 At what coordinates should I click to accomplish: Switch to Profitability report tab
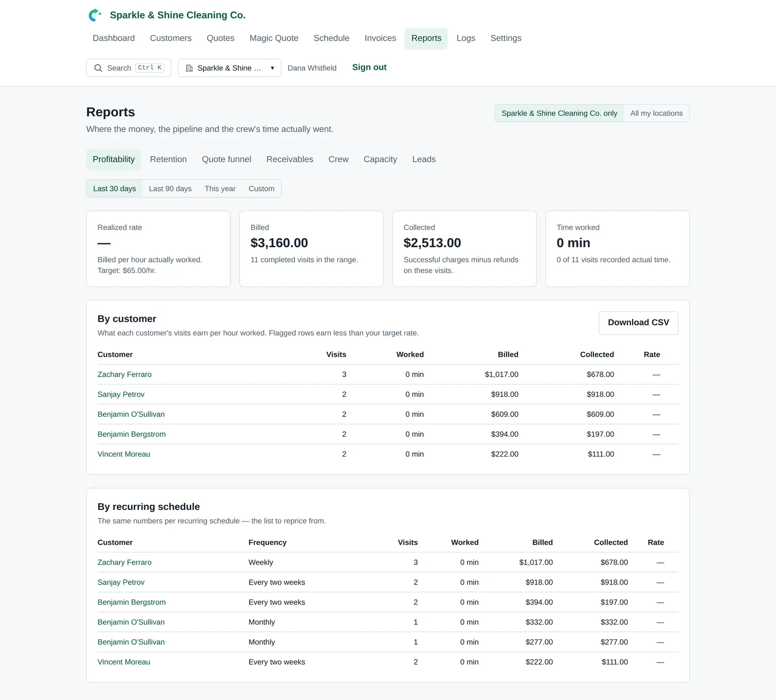click(113, 159)
